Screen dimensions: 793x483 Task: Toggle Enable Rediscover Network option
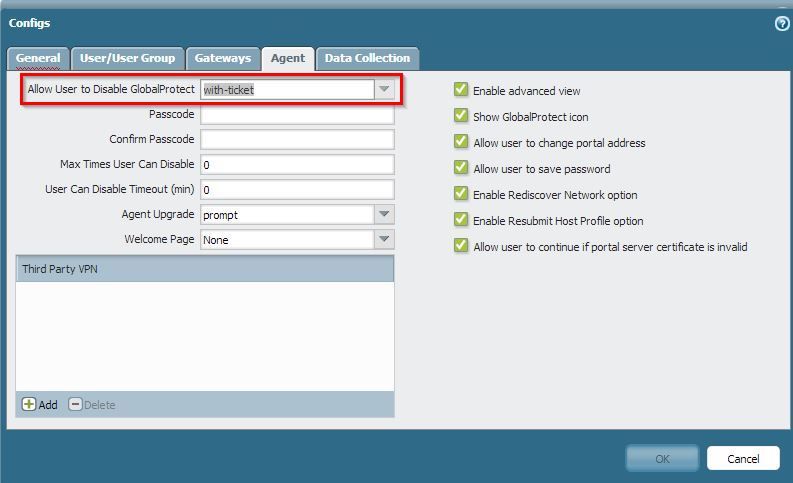click(x=461, y=194)
